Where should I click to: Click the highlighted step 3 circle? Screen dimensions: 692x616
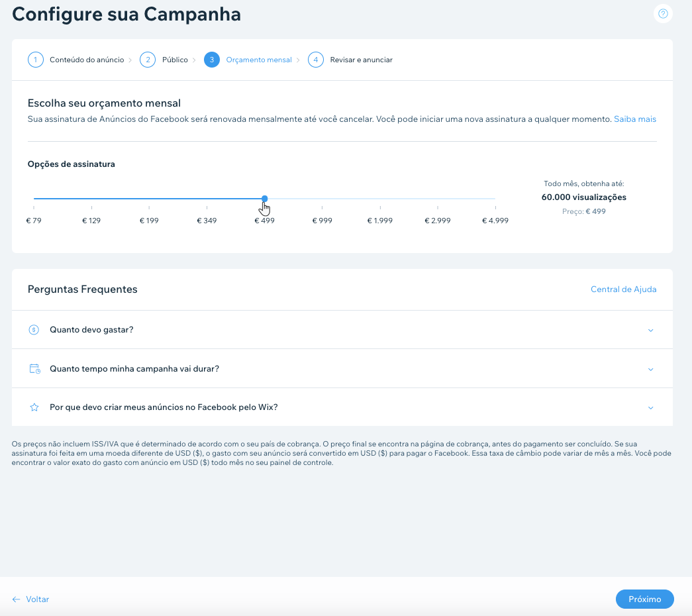coord(212,60)
